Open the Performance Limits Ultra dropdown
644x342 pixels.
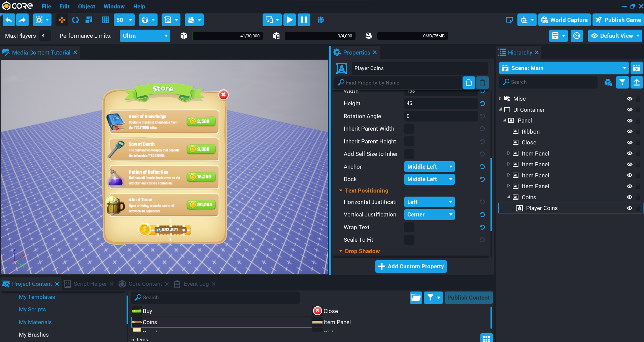pyautogui.click(x=145, y=36)
